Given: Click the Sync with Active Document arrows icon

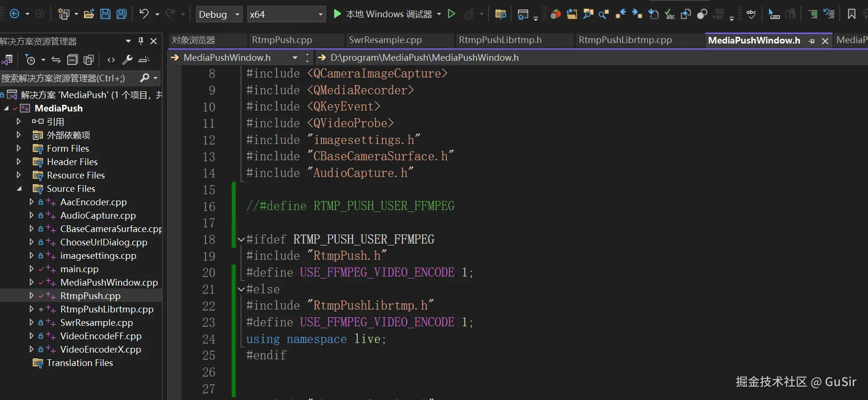Looking at the screenshot, I should pos(56,60).
